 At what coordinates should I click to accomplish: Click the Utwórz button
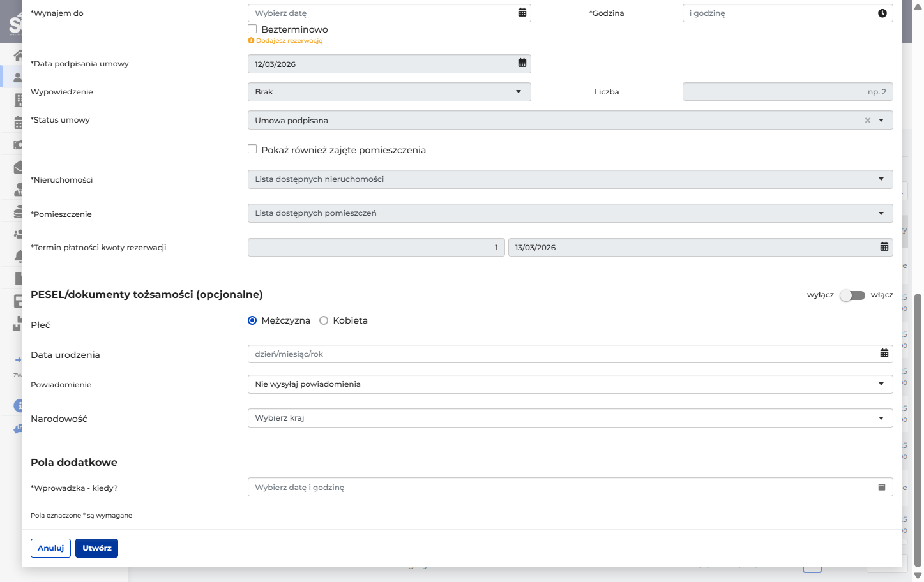pos(96,548)
